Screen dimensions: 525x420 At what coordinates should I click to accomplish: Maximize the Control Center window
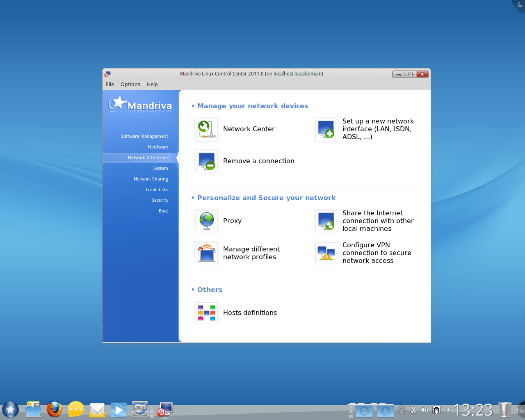(410, 74)
